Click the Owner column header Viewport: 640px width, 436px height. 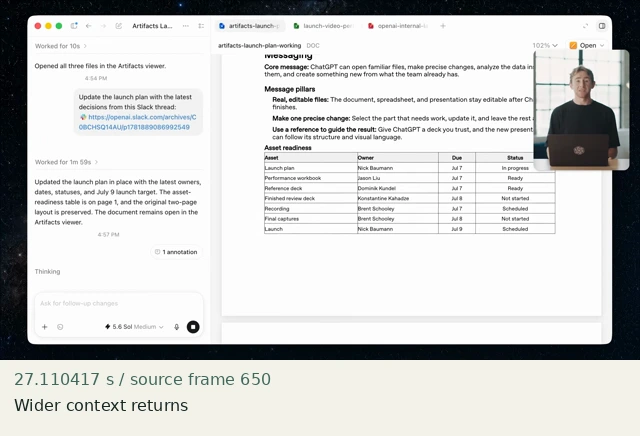(x=398, y=158)
